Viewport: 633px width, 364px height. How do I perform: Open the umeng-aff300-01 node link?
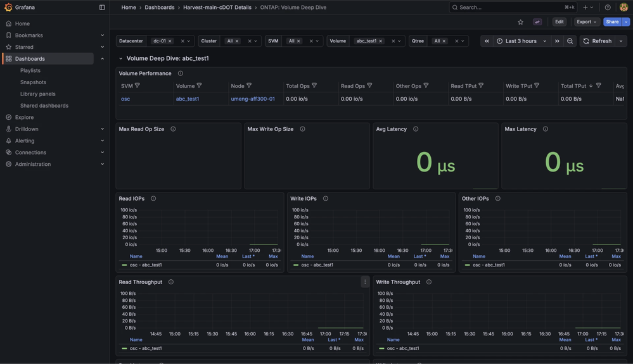click(x=253, y=99)
